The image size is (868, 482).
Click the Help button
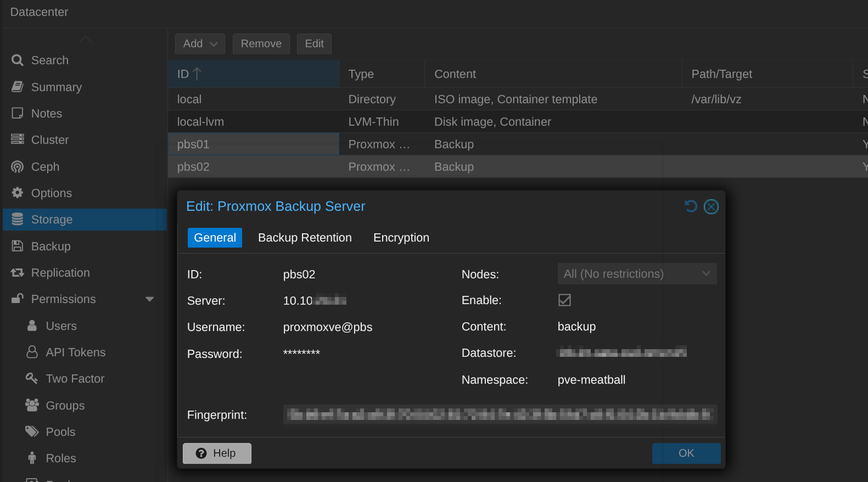[217, 453]
